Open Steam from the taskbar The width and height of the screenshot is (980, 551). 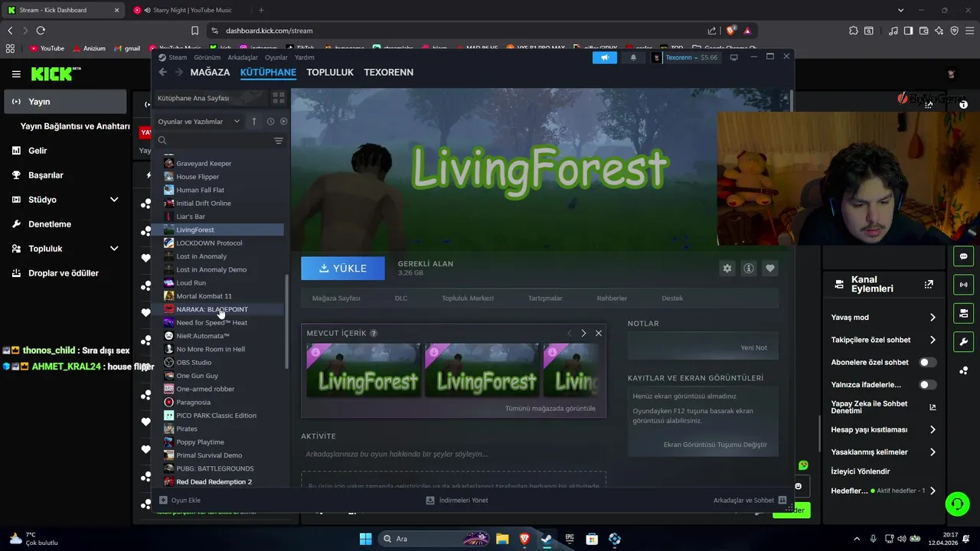click(x=546, y=539)
